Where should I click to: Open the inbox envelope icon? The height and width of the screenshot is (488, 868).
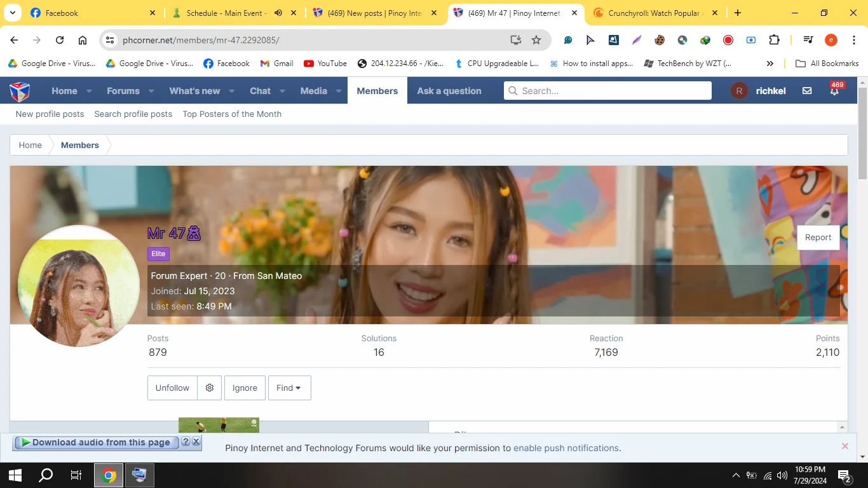(x=807, y=91)
